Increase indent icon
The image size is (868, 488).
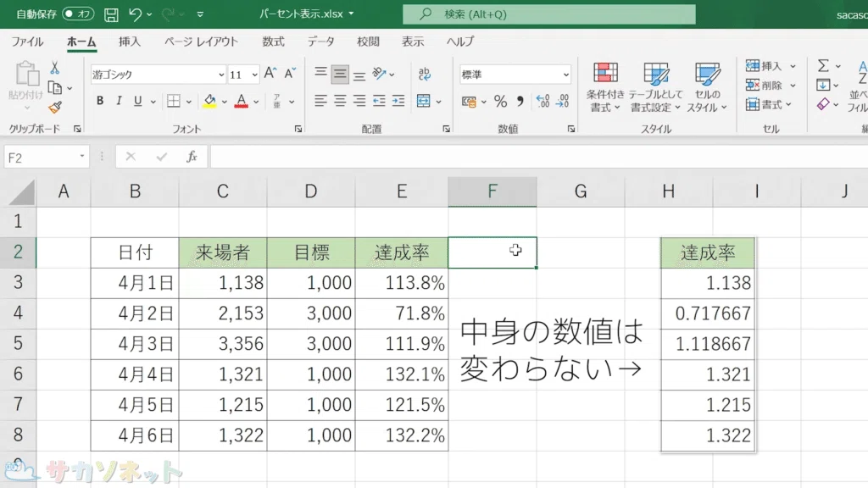(398, 101)
